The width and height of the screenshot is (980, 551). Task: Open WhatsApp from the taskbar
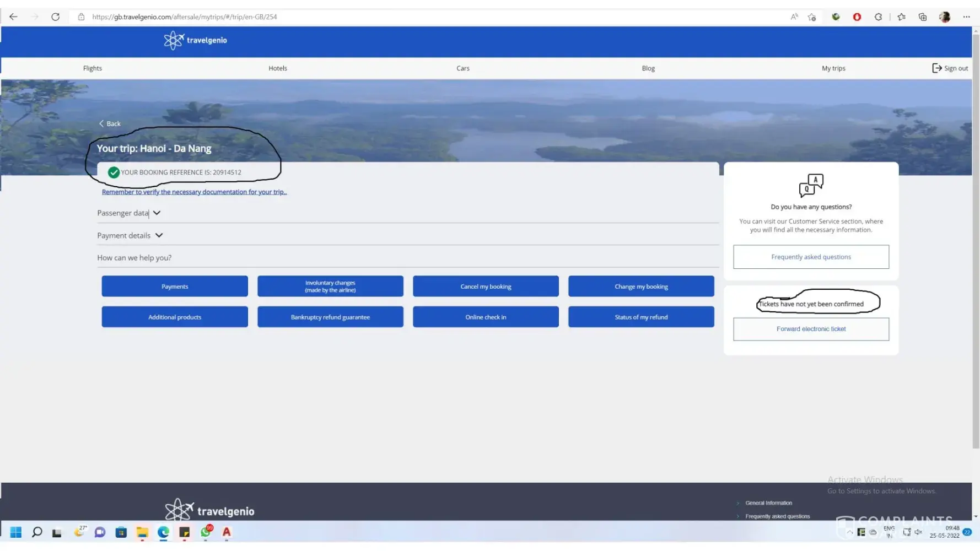pos(206,532)
